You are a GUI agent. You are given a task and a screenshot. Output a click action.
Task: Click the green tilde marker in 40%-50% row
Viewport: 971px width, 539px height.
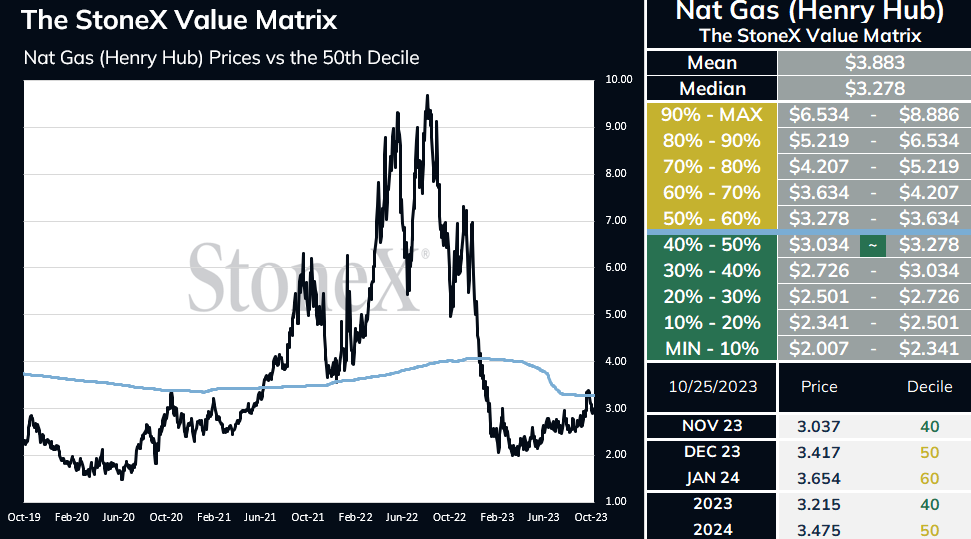873,245
